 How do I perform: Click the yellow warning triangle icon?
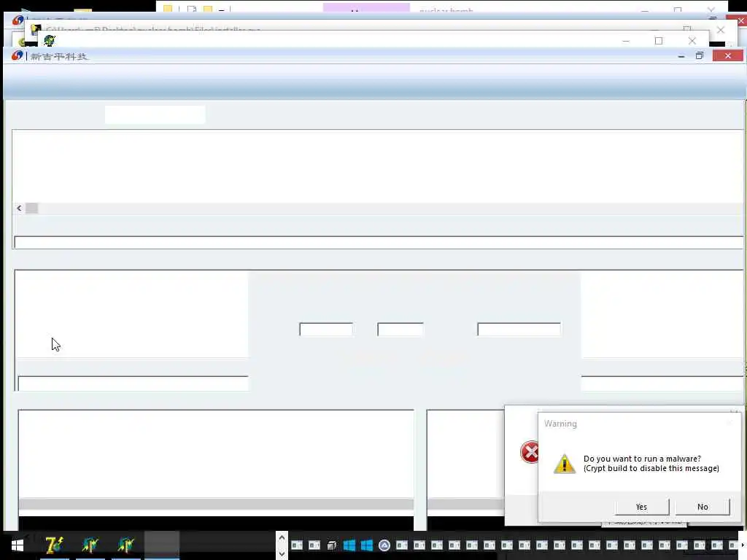point(565,463)
